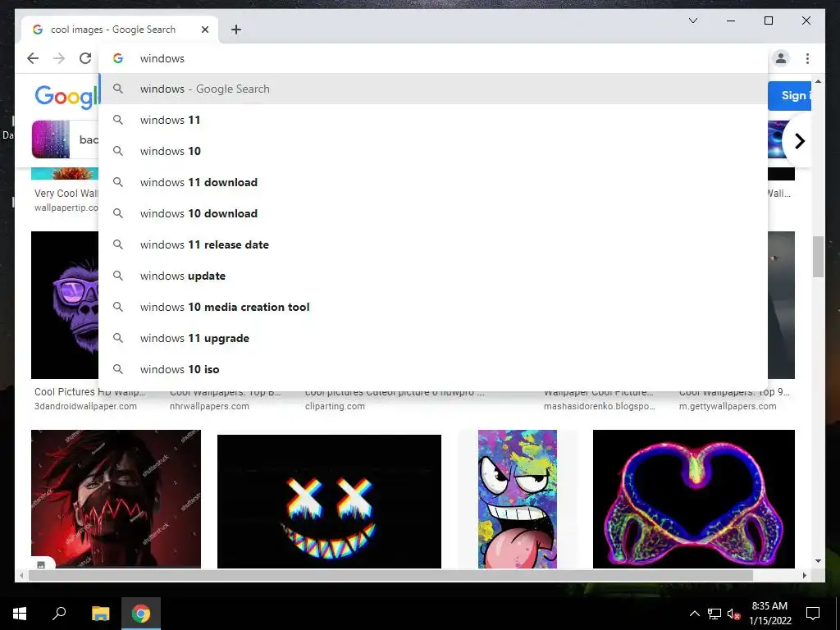Open the purple gorilla with sunglasses image
The width and height of the screenshot is (840, 630).
click(65, 305)
